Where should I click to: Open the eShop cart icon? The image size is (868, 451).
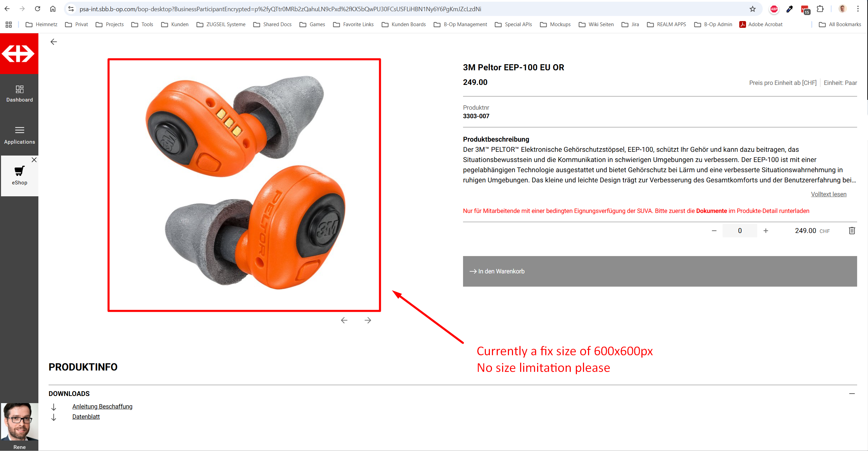19,171
